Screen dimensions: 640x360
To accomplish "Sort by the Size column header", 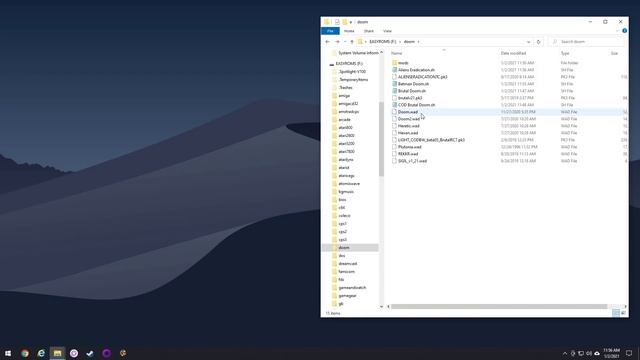I will point(614,53).
